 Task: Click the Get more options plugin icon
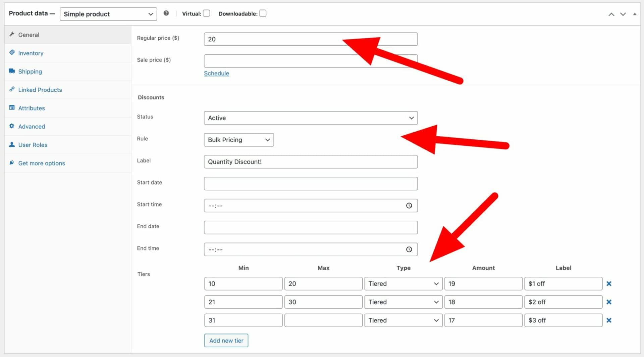(x=12, y=163)
